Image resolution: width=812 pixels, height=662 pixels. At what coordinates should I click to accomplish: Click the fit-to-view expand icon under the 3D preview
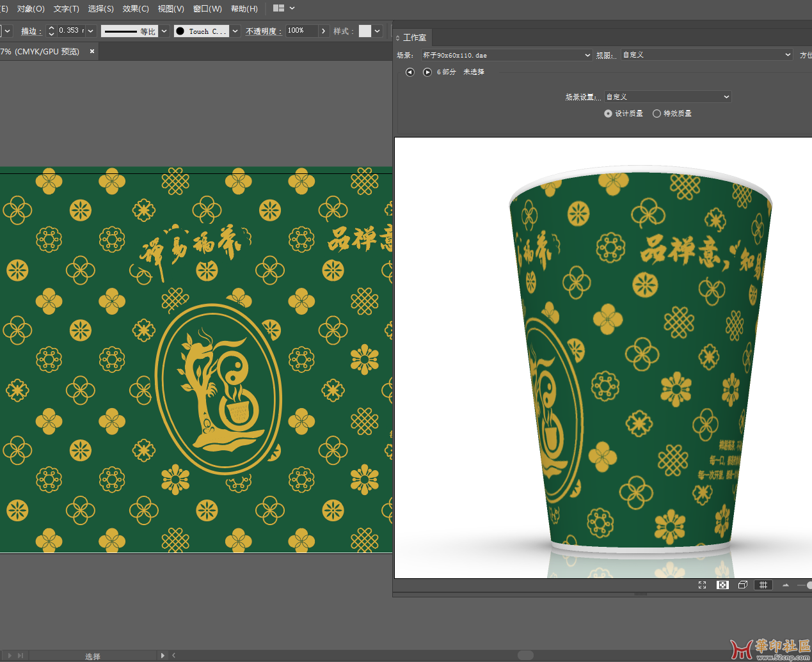point(702,585)
